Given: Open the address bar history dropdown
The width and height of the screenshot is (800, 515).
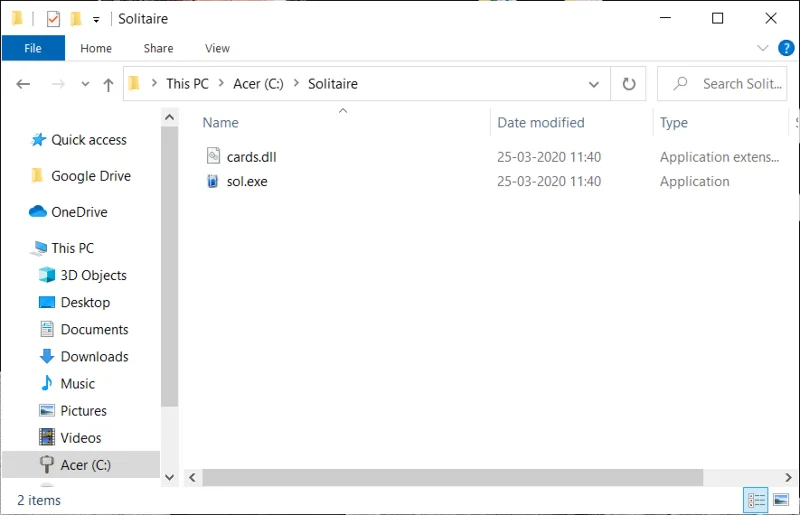Looking at the screenshot, I should click(x=593, y=84).
